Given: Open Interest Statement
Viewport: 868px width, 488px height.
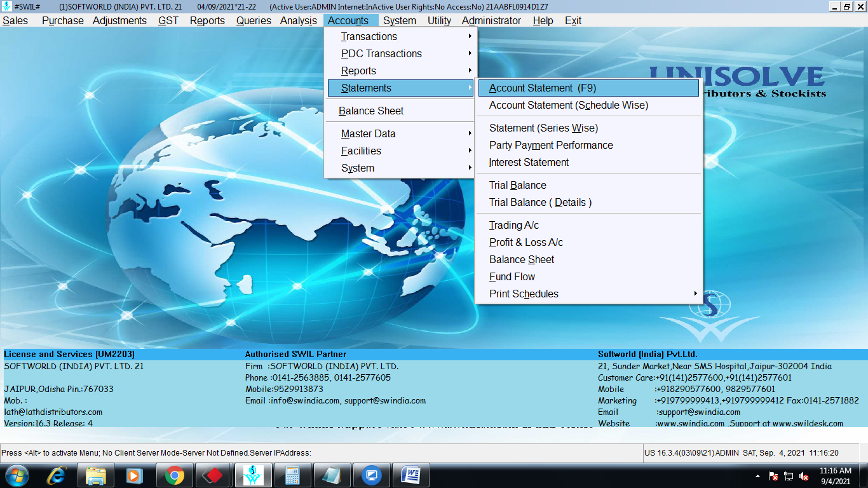Looking at the screenshot, I should coord(588,163).
